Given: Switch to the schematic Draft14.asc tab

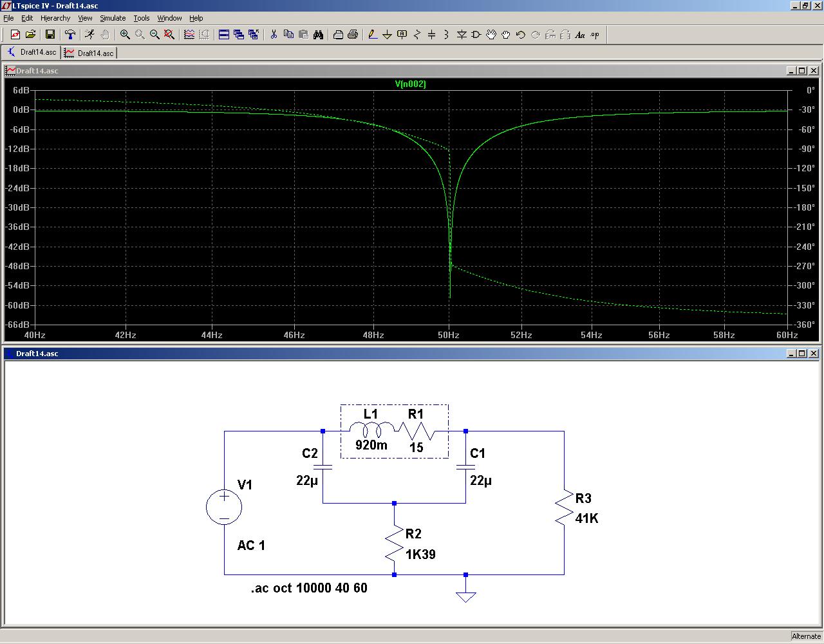Looking at the screenshot, I should click(x=32, y=53).
